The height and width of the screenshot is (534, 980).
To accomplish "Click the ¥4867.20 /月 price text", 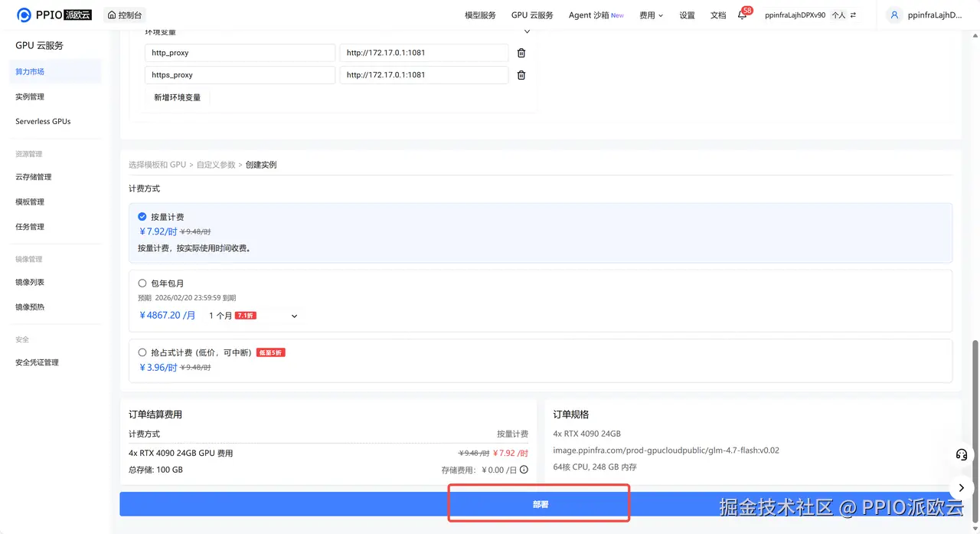I will [x=167, y=315].
